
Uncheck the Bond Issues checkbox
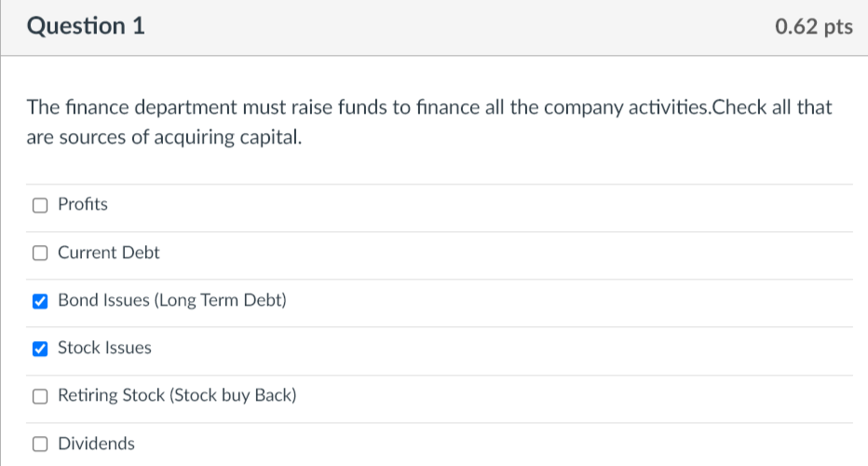click(x=40, y=302)
